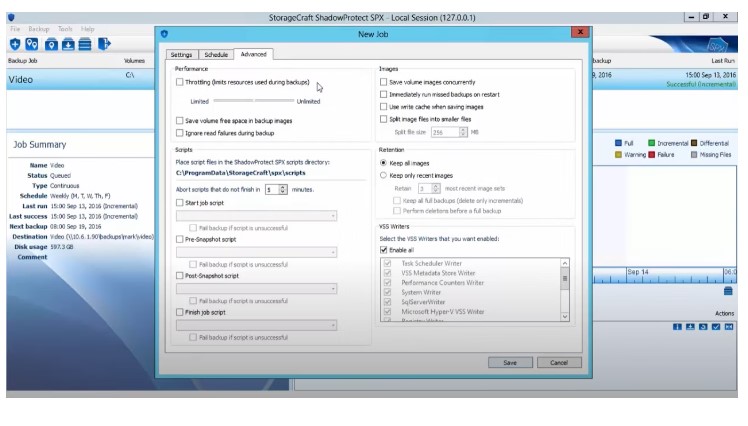Click the Split file size input field
Image resolution: width=748 pixels, height=426 pixels.
pos(445,132)
